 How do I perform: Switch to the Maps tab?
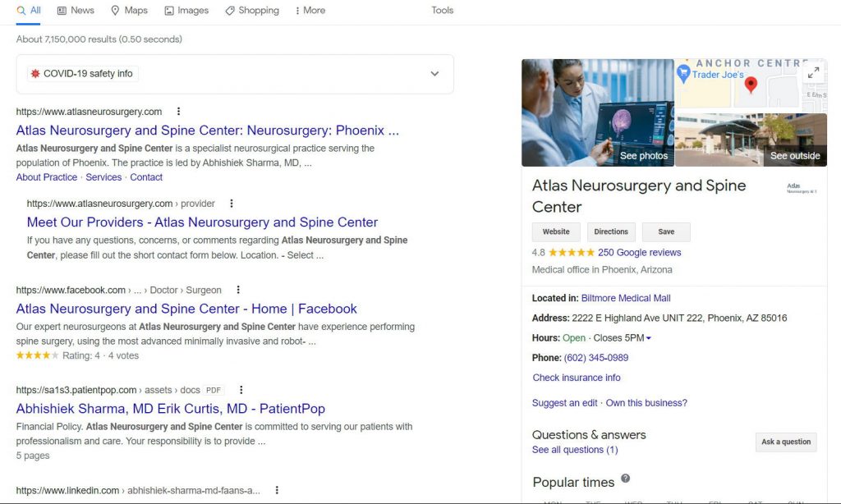point(129,10)
